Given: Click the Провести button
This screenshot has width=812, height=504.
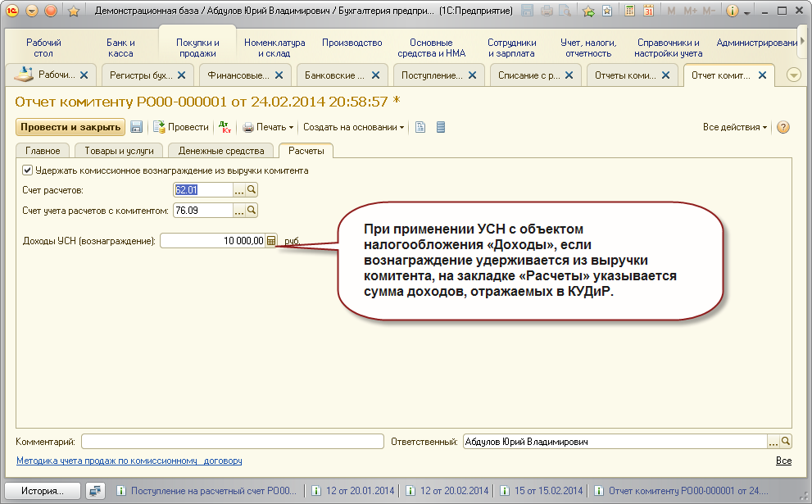Looking at the screenshot, I should (x=181, y=127).
